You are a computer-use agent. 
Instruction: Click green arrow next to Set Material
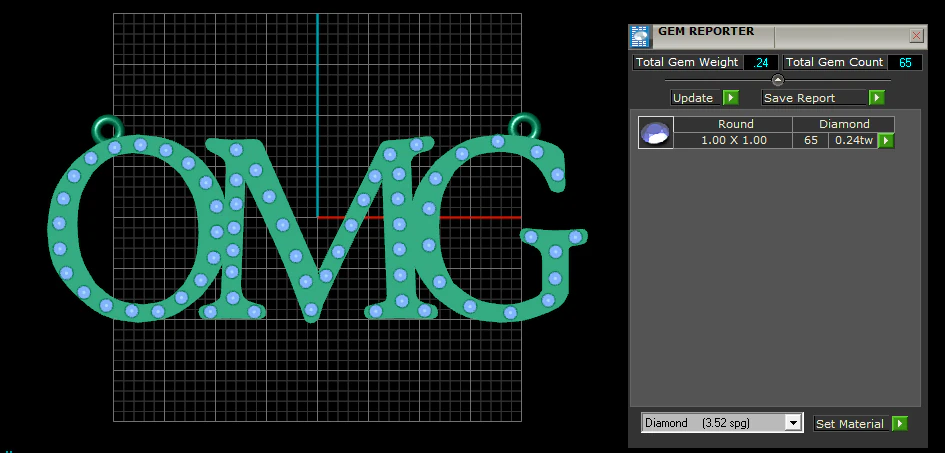tap(899, 423)
